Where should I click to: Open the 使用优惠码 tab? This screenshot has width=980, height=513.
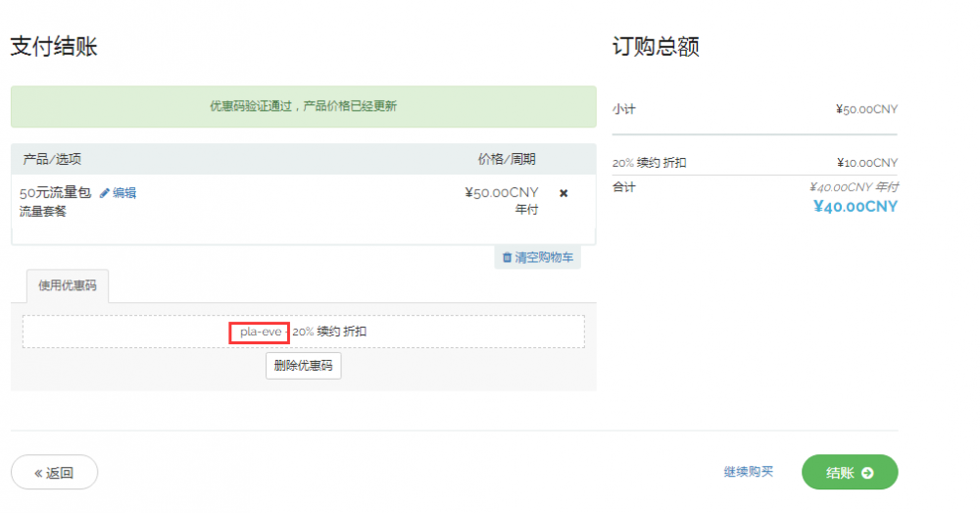68,285
